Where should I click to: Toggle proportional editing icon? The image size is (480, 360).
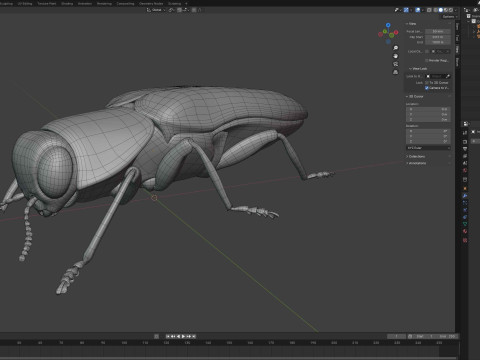194,10
